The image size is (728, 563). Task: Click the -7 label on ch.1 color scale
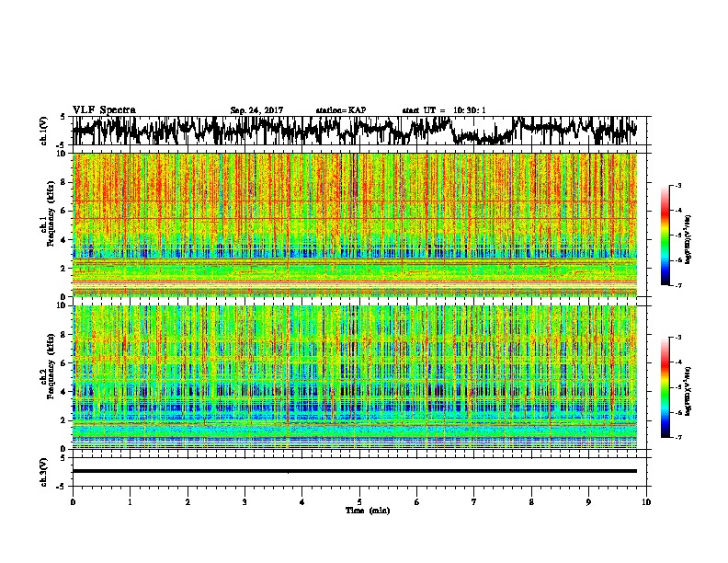click(678, 285)
